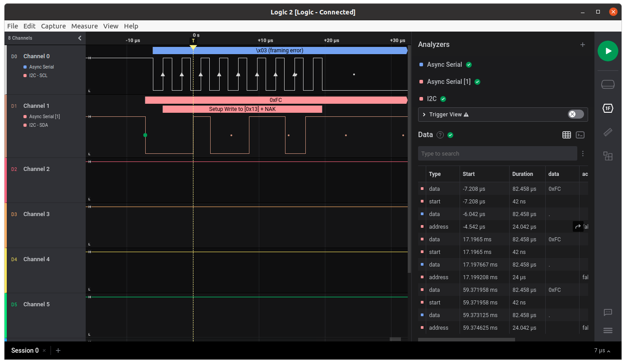The height and width of the screenshot is (364, 626).
Task: Collapse the channel sidebar arrow
Action: click(x=79, y=38)
